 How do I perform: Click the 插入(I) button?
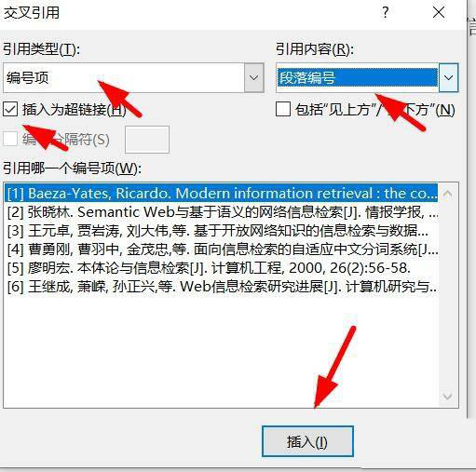(307, 441)
